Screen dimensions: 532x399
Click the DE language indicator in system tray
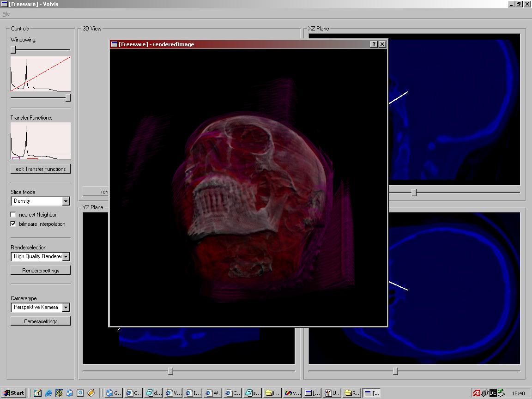493,393
